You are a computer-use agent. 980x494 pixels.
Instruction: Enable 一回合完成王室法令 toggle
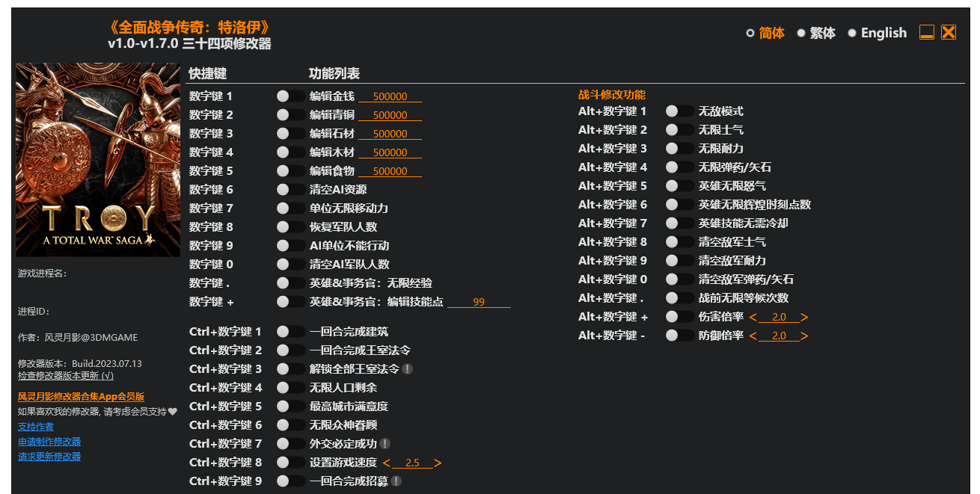(x=290, y=351)
